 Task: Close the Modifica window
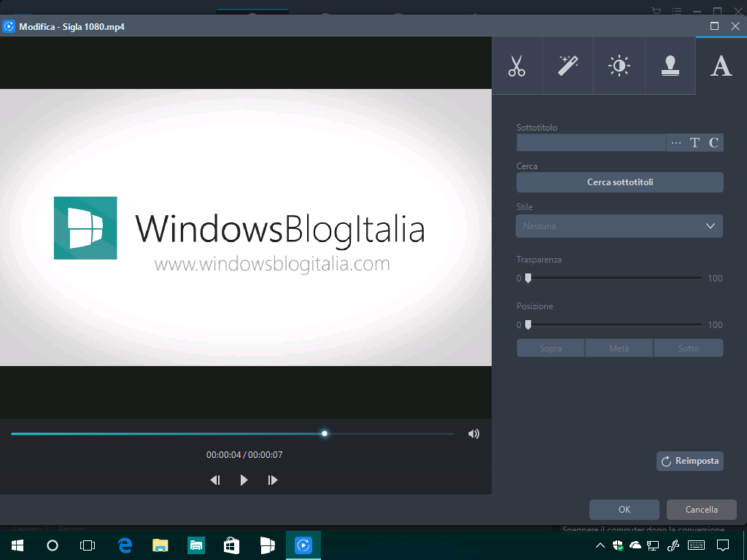(735, 26)
